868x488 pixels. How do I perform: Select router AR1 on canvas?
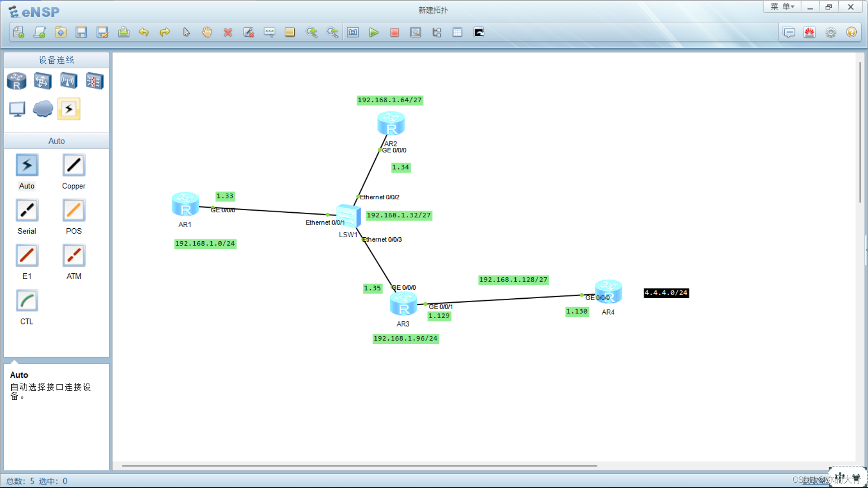tap(185, 204)
